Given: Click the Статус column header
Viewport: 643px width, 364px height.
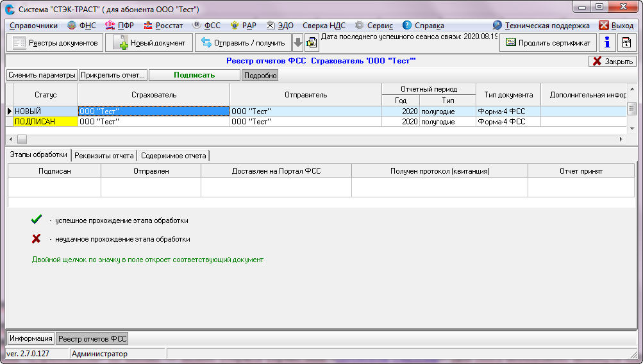Looking at the screenshot, I should [46, 95].
